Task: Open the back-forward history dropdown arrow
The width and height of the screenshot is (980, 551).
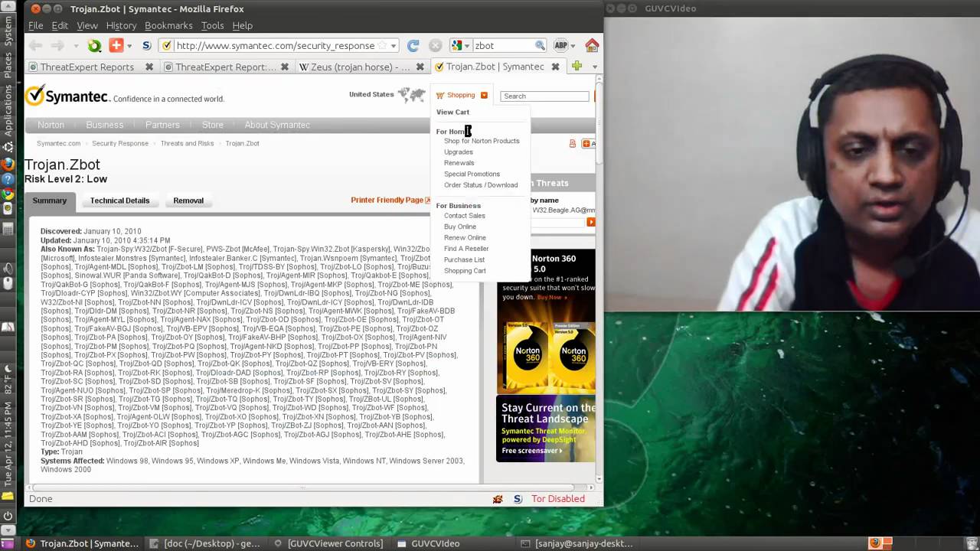Action: pos(75,46)
